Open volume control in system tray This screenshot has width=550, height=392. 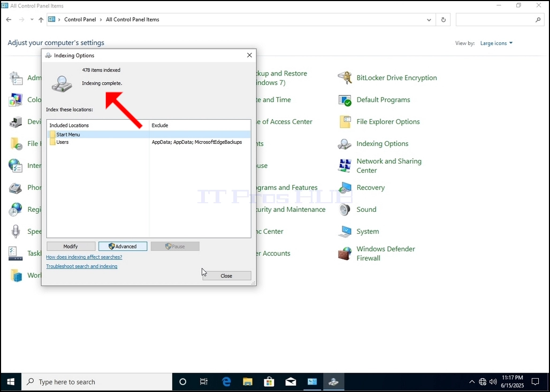pyautogui.click(x=493, y=382)
